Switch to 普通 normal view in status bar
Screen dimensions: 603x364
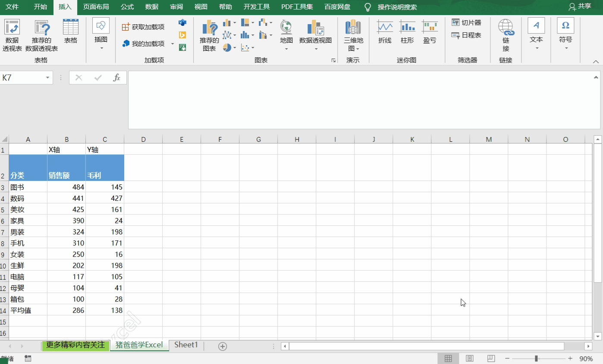point(448,358)
